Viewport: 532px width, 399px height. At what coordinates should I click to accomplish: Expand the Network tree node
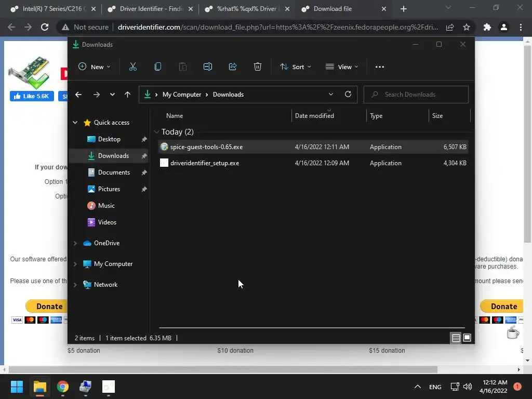[75, 285]
